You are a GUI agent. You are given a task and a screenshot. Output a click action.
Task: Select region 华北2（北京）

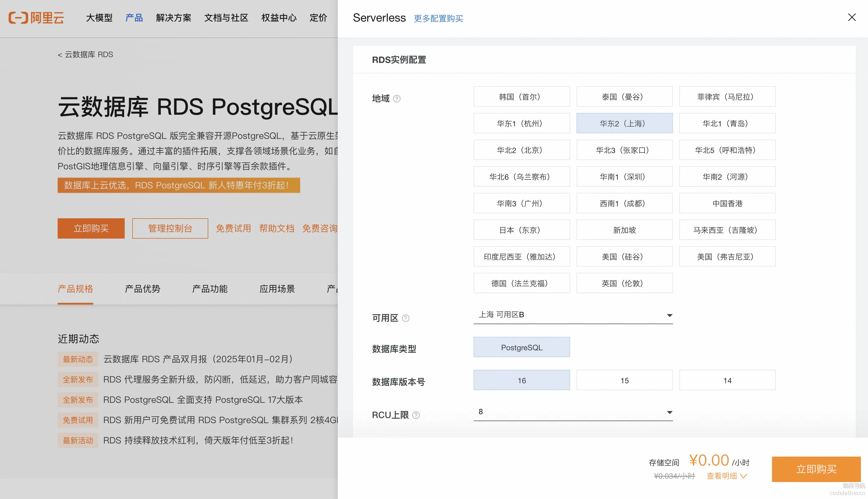[521, 150]
